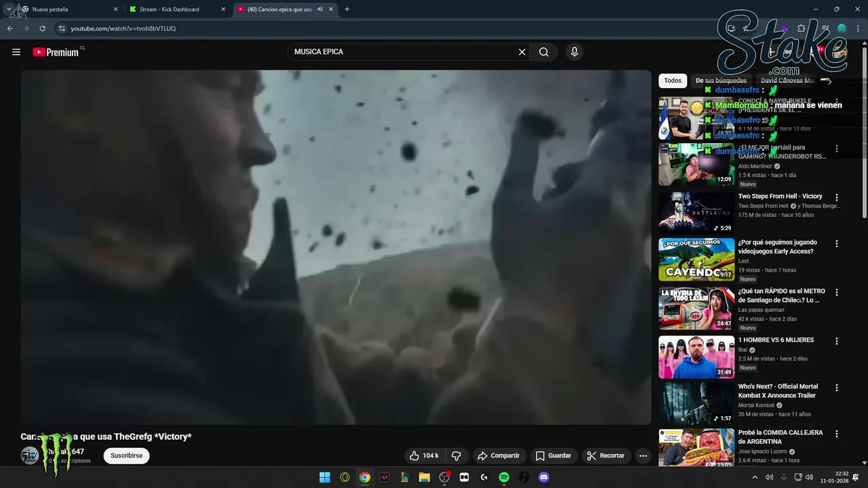Screen dimensions: 868x488
Task: Click the METRO de Santiago video thumbnail
Action: click(696, 308)
